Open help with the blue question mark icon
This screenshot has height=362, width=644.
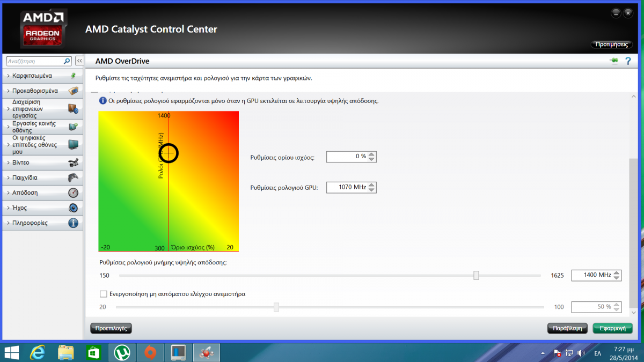(x=628, y=61)
